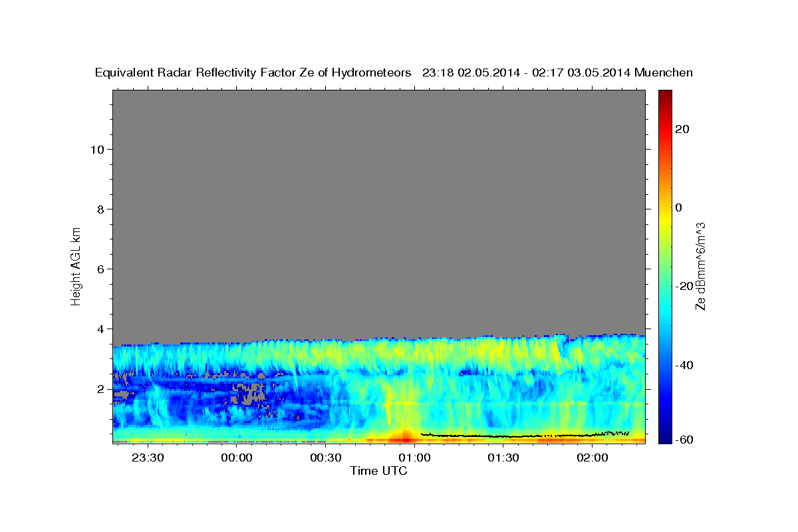Click the black line near the surface

point(525,435)
